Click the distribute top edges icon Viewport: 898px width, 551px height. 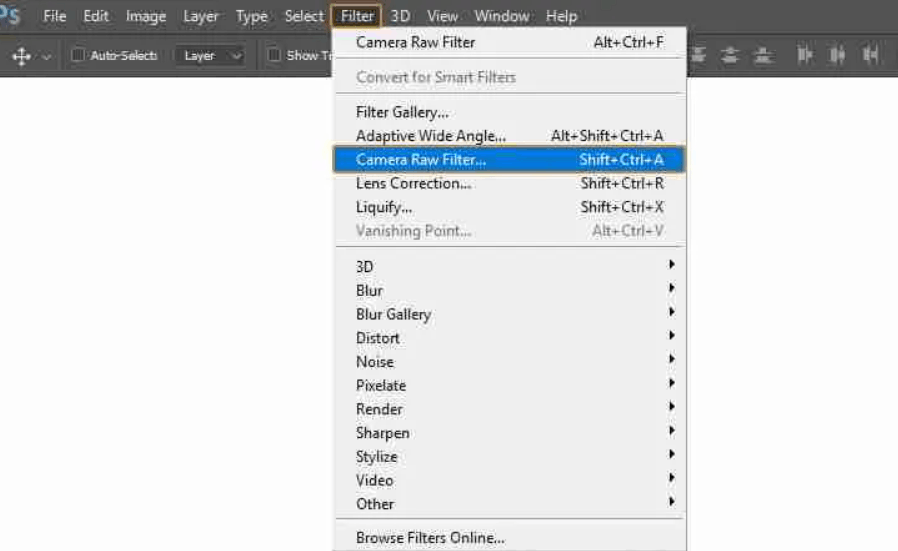[x=698, y=55]
